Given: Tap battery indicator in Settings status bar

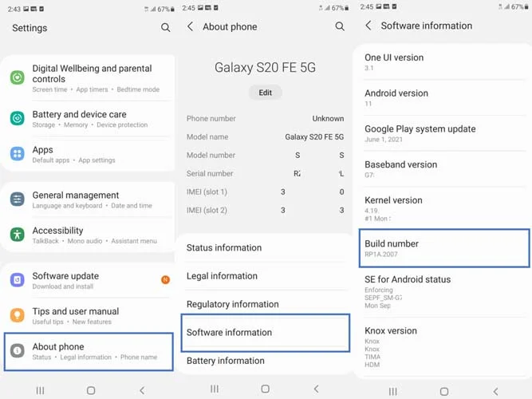Looking at the screenshot, I should click(172, 9).
